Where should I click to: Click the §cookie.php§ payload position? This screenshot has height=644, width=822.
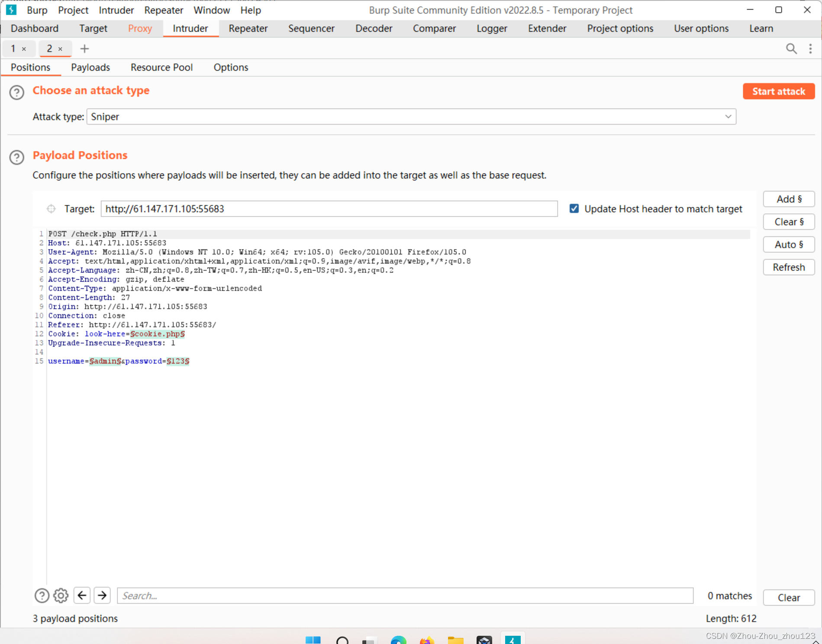[x=158, y=334]
